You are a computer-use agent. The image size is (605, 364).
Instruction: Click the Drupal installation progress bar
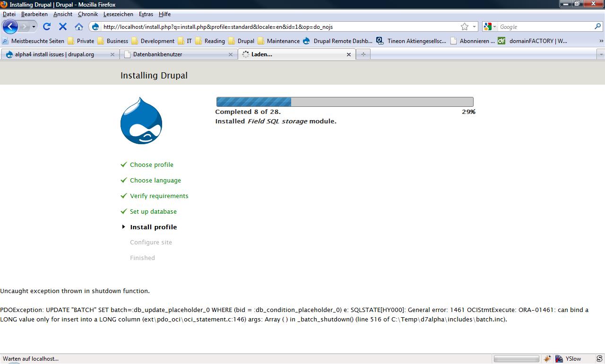(x=345, y=102)
